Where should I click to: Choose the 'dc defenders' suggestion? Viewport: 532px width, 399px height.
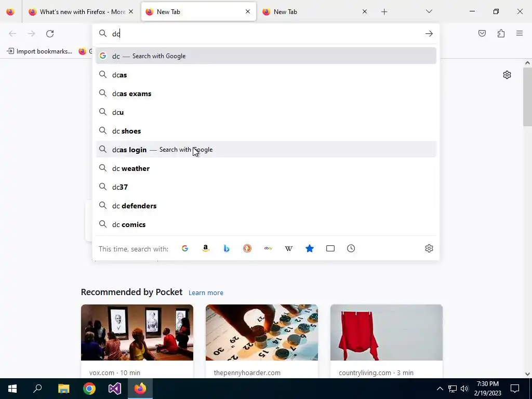[x=265, y=206]
